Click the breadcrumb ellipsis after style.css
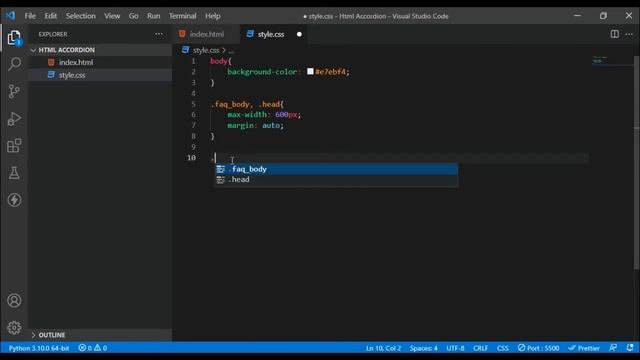Screen dimensions: 640x360 click(x=231, y=50)
